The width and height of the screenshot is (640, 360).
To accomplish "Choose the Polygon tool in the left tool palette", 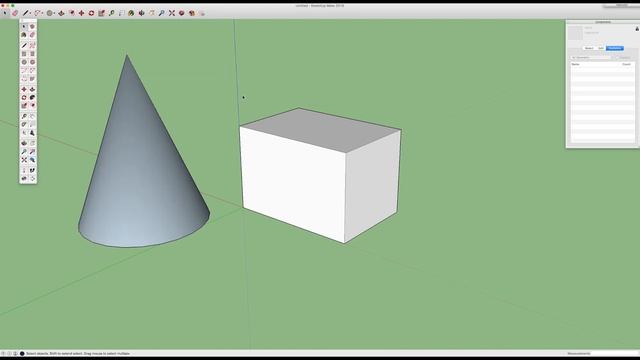I will pyautogui.click(x=32, y=62).
